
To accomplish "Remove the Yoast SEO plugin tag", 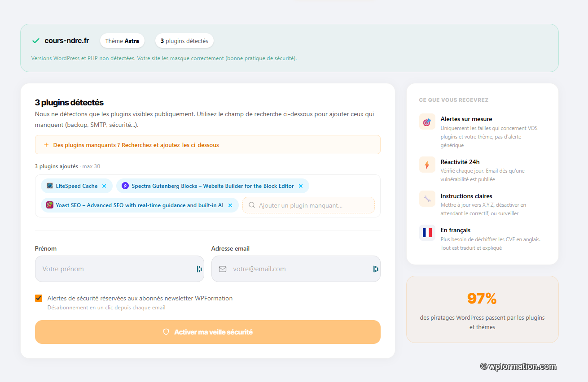I will pos(230,205).
